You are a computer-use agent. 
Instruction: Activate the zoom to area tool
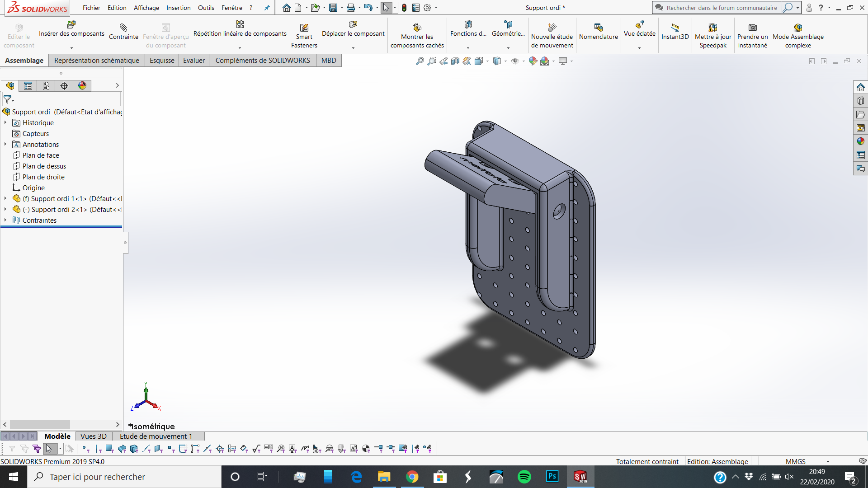432,61
